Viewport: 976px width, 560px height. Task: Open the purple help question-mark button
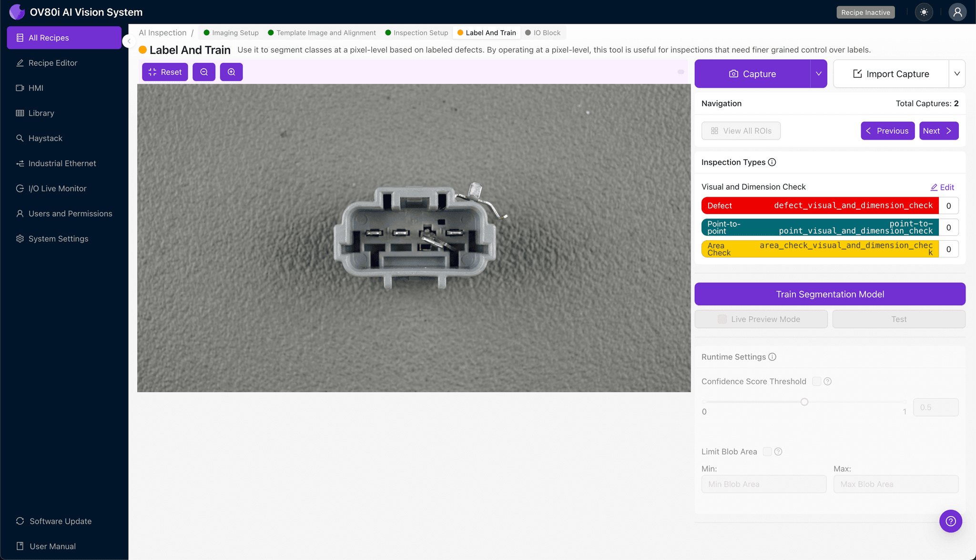(950, 521)
